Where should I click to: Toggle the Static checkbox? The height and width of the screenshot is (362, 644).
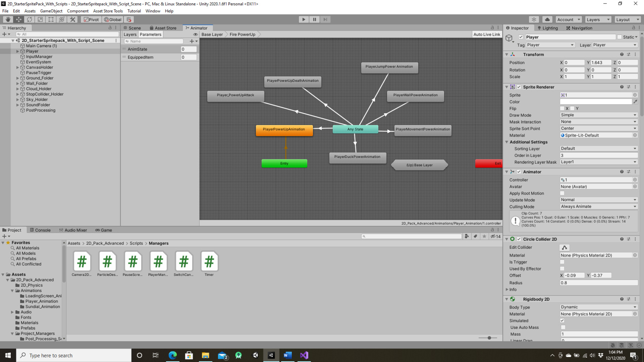tap(619, 37)
